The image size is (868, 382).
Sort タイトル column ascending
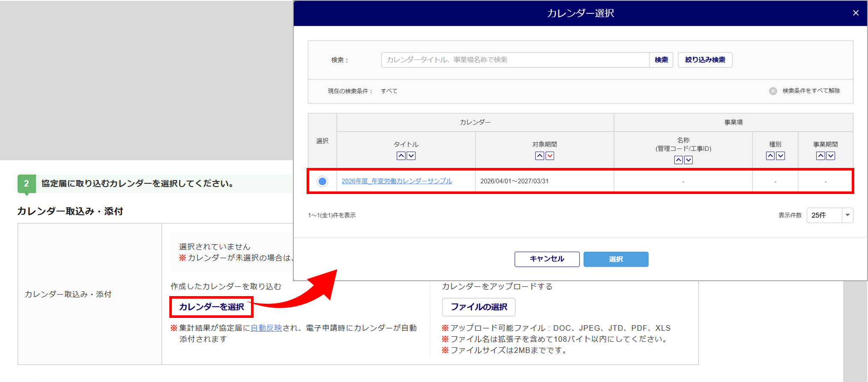401,156
